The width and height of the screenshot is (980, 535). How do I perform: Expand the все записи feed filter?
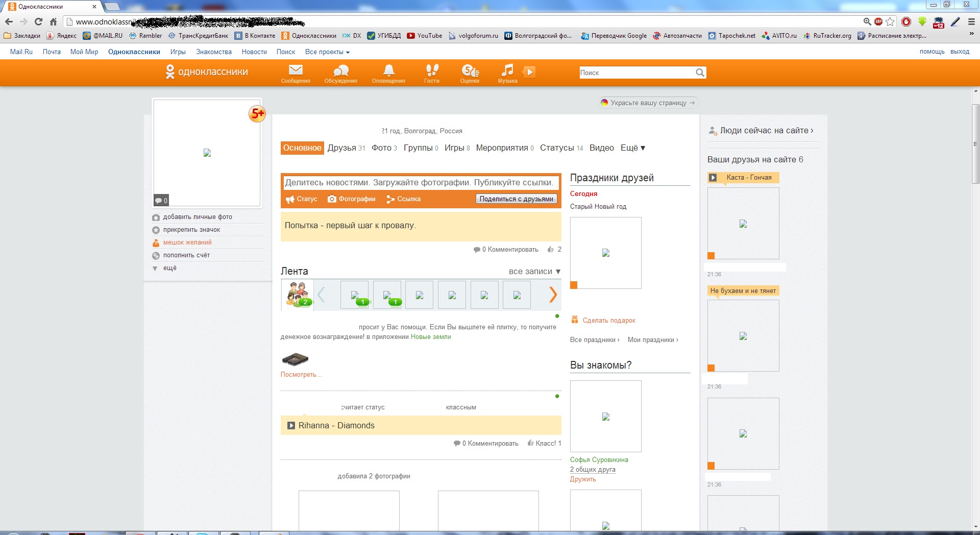tap(534, 271)
